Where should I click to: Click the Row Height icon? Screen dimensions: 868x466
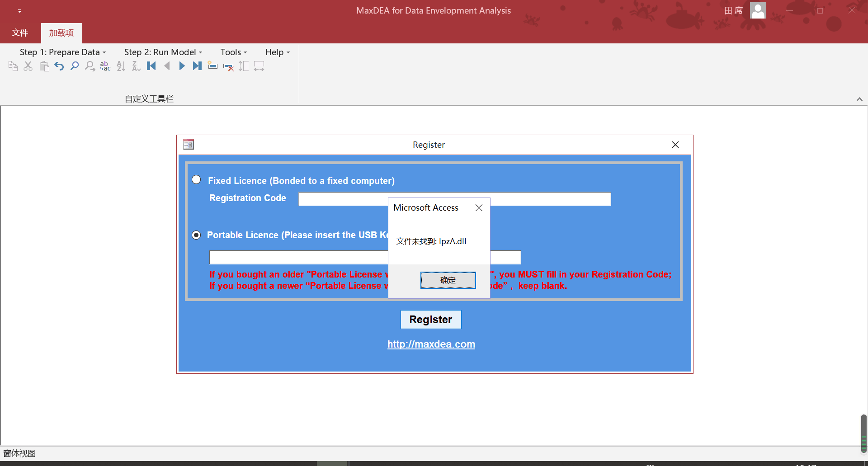244,66
